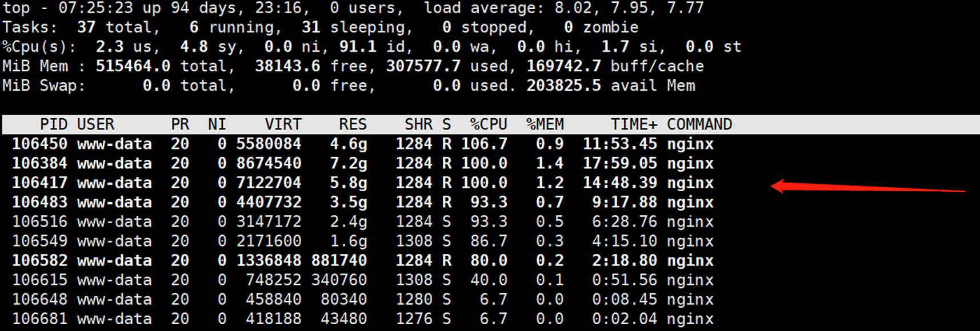
Task: Click the 91.1 id CPU value
Action: (x=358, y=47)
